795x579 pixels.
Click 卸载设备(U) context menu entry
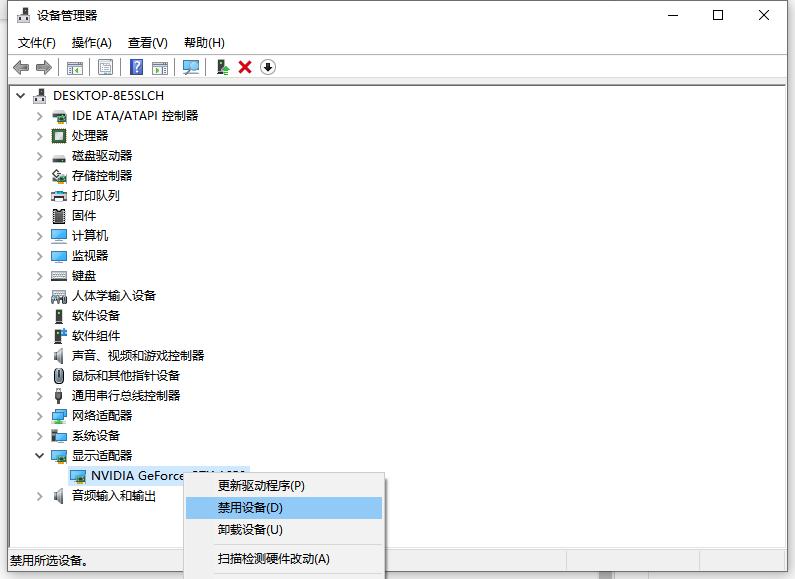pos(250,530)
